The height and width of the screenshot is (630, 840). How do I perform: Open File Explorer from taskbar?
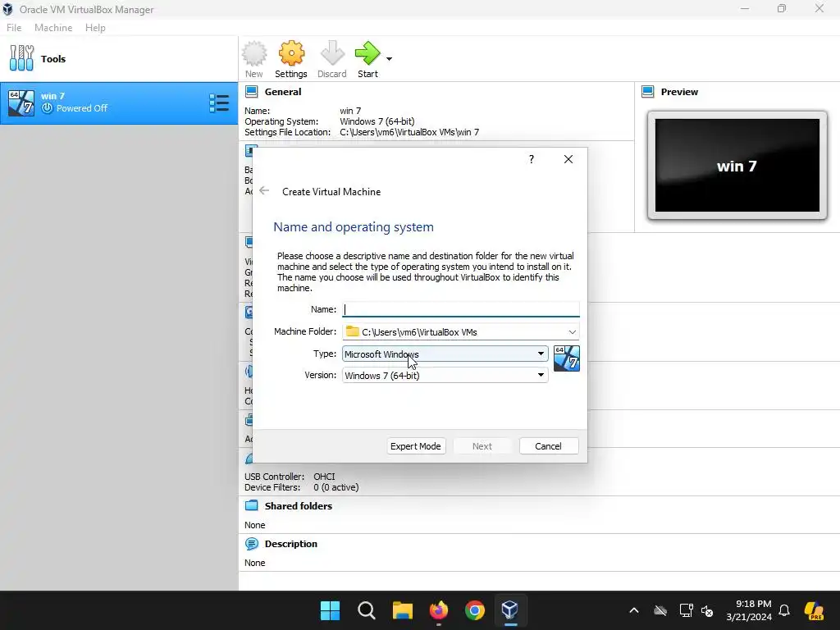coord(402,610)
